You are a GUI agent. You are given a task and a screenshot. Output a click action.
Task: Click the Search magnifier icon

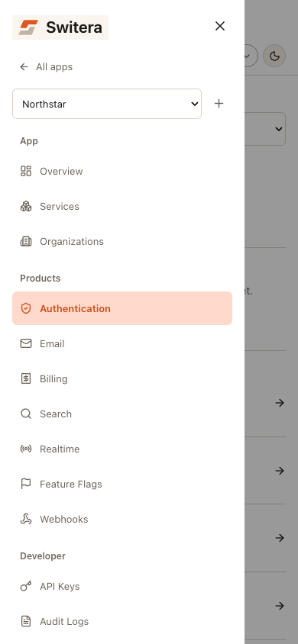(26, 414)
